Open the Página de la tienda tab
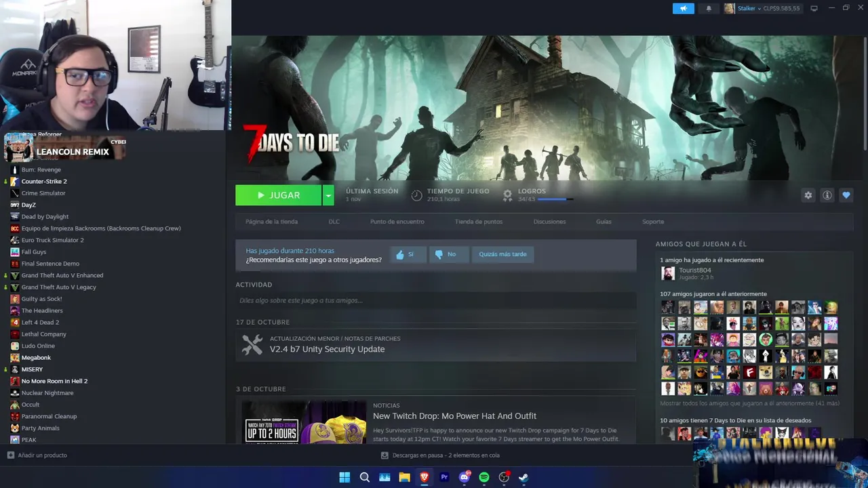This screenshot has width=868, height=488. [271, 222]
